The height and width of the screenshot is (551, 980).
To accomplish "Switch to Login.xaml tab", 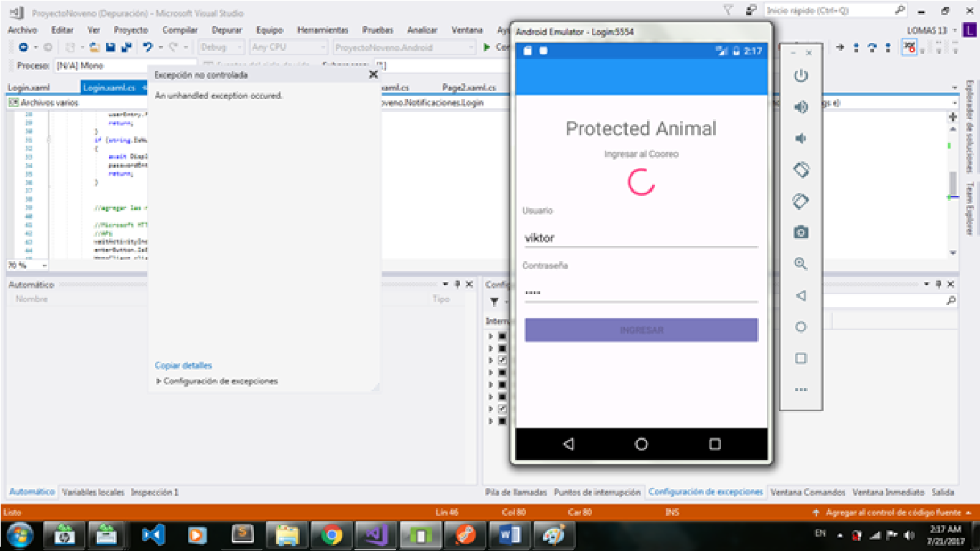I will 29,88.
